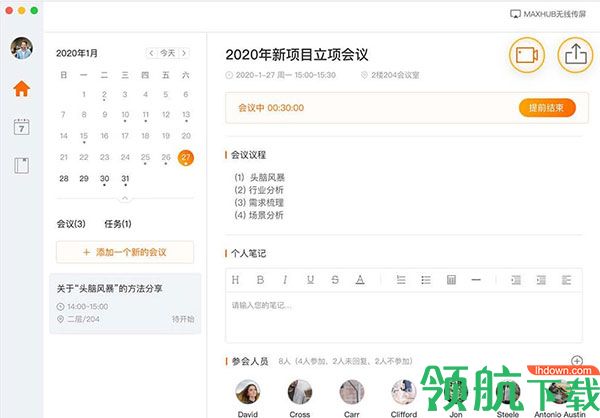Select January 10 on calendar
This screenshot has width=600, height=418.
coord(125,114)
